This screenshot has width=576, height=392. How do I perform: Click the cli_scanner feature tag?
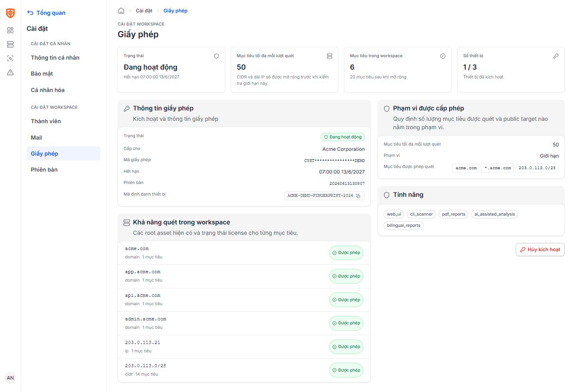[421, 214]
